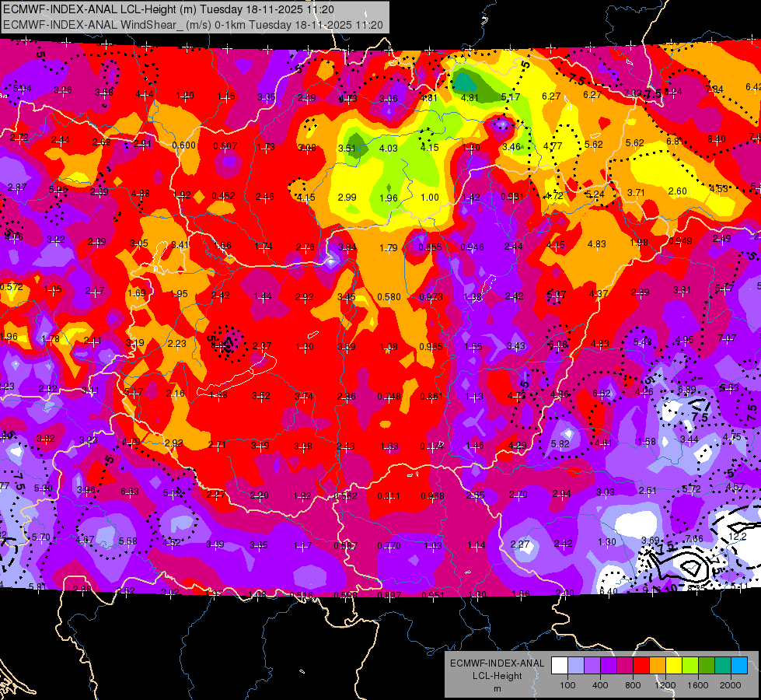The image size is (761, 700).
Task: Click the sky-blue swatch at legend's end
Action: [x=739, y=666]
